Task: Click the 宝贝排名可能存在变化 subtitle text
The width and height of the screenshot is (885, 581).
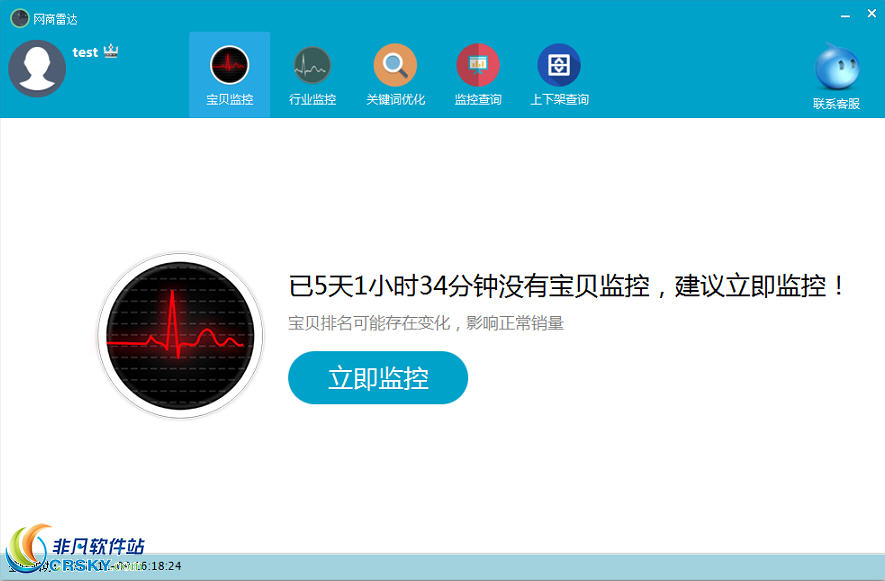Action: [426, 323]
